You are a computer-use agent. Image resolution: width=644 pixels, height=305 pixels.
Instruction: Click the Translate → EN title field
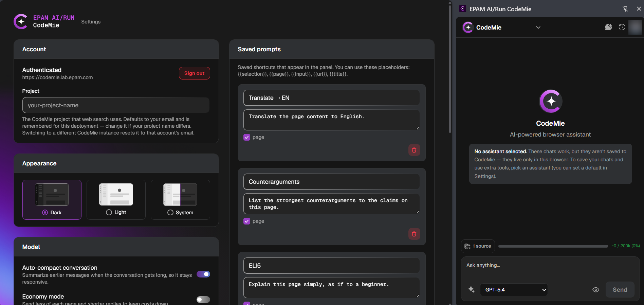(x=331, y=98)
